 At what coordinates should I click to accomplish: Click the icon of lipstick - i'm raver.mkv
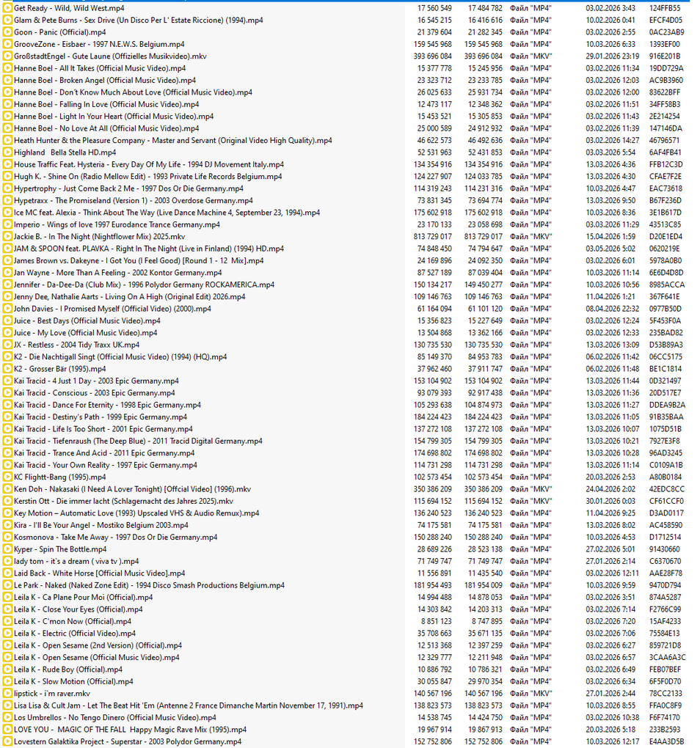point(7,694)
